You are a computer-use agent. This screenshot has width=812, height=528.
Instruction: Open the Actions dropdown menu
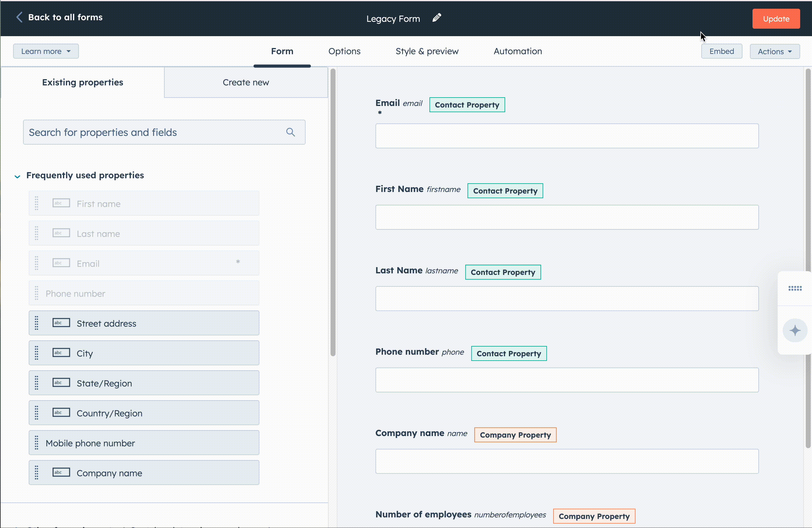(x=775, y=51)
